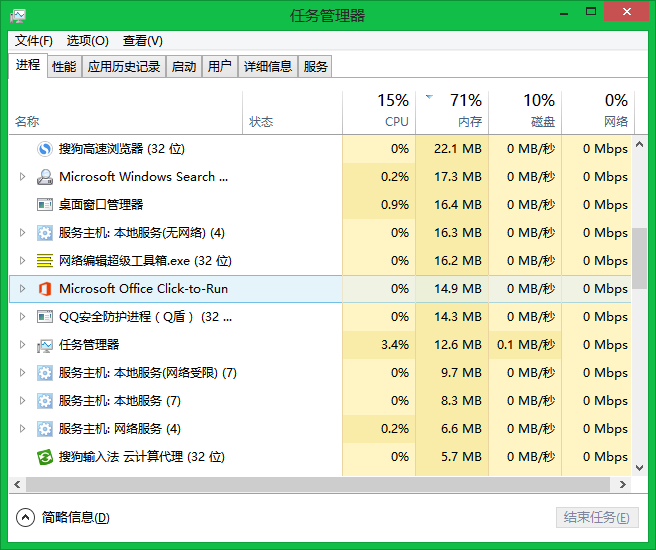656x550 pixels.
Task: Open the 查看(V) menu
Action: coord(143,41)
